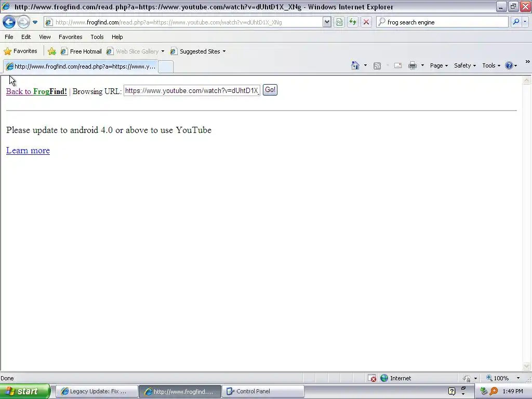Run search with the magnifier button
This screenshot has height=399, width=532.
pos(516,22)
